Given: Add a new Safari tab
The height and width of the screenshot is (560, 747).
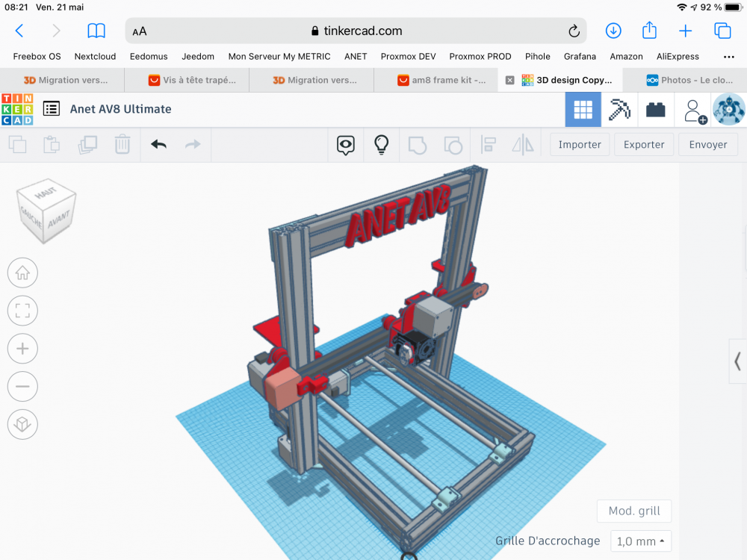Looking at the screenshot, I should (x=685, y=31).
